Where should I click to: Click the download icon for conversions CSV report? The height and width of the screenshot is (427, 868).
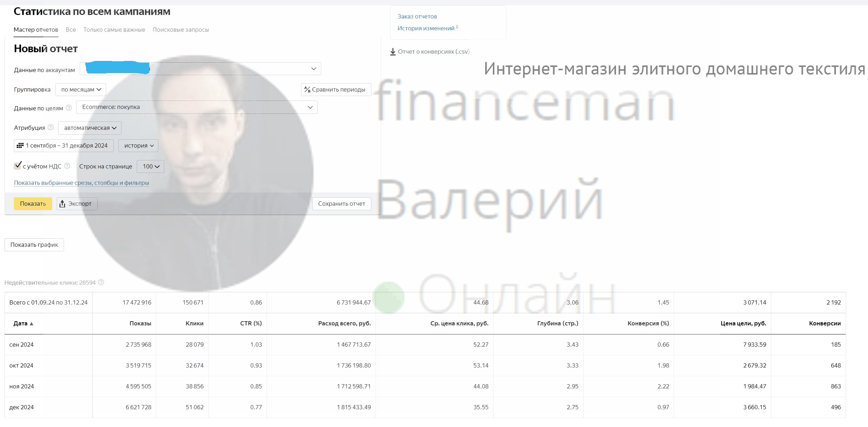coord(393,52)
